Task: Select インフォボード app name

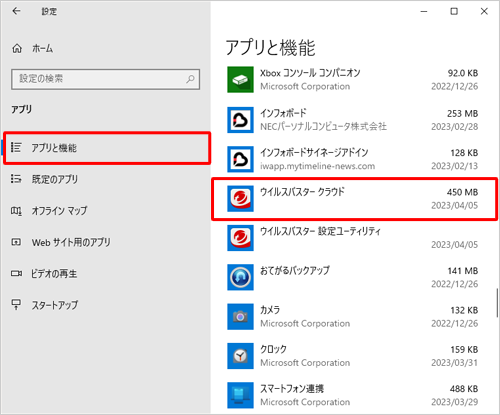Action: click(x=283, y=113)
